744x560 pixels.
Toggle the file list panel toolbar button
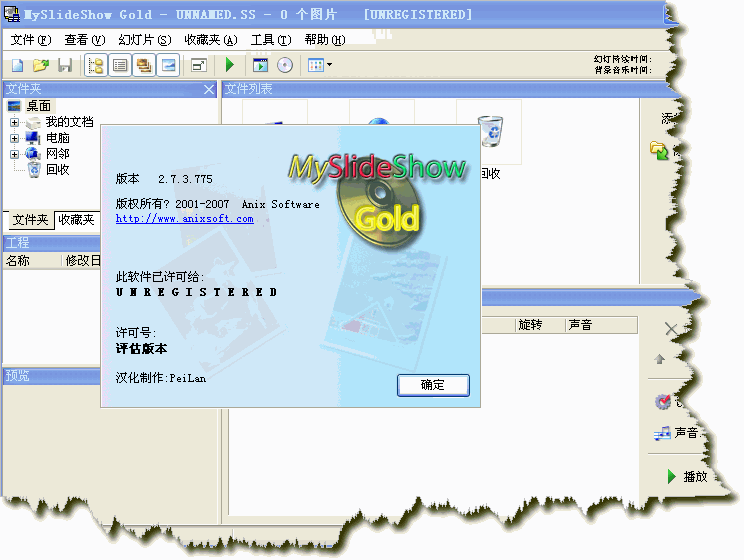pos(120,65)
